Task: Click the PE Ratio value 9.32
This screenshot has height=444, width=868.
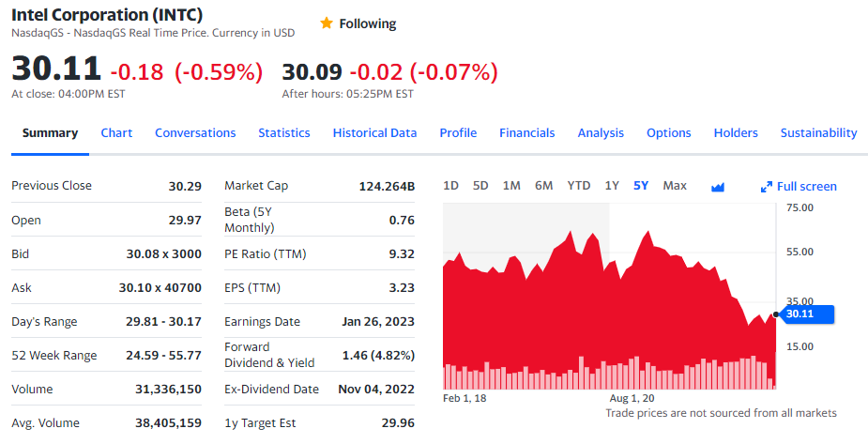Action: 402,254
